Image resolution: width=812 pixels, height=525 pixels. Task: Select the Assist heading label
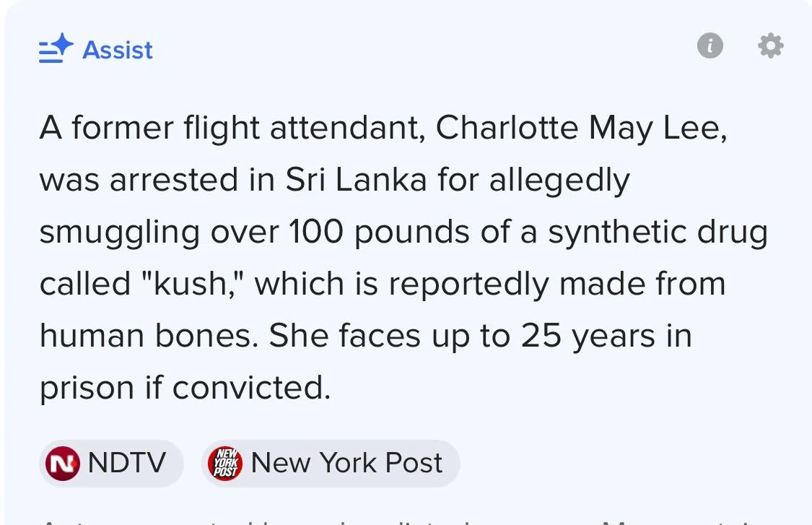pyautogui.click(x=118, y=51)
